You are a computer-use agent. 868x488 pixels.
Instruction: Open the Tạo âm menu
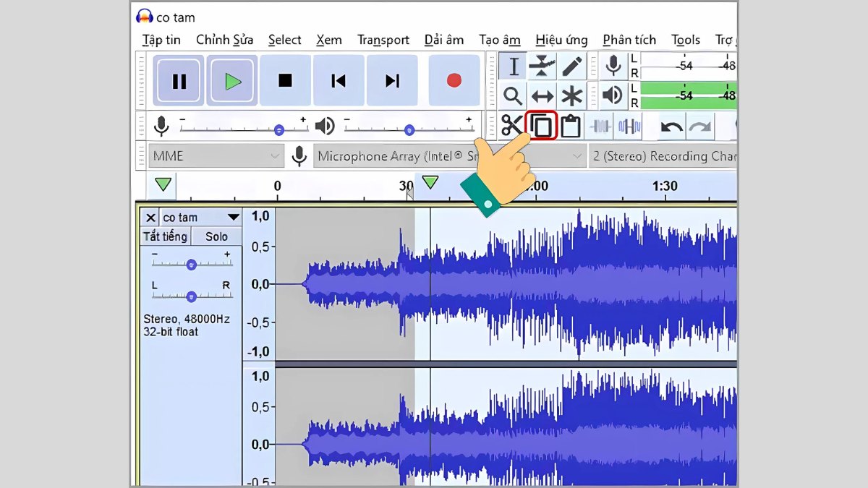(500, 40)
